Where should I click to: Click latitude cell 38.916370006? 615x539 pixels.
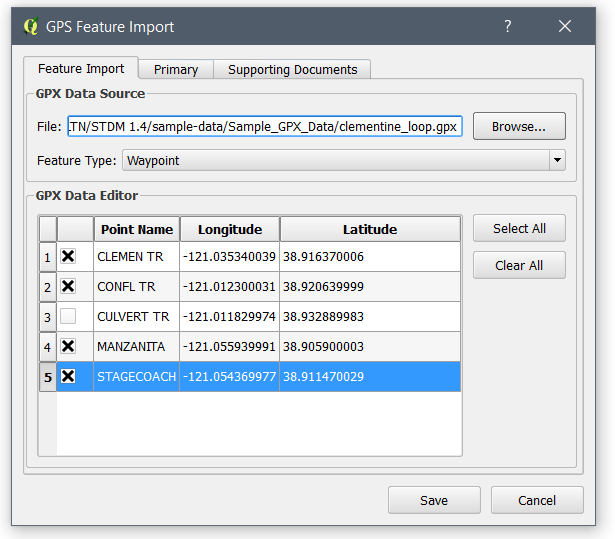(370, 257)
